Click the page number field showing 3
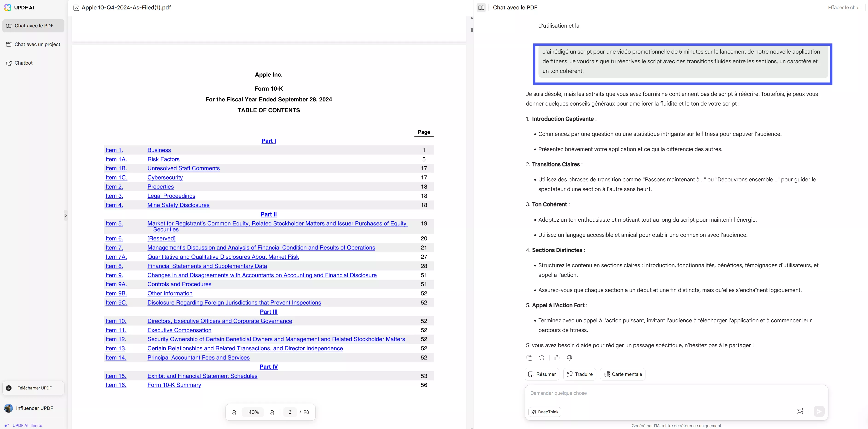 pyautogui.click(x=290, y=412)
